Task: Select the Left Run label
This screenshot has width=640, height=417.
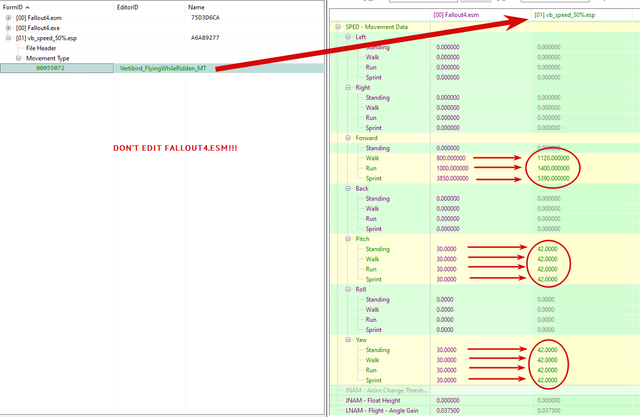Action: coord(371,67)
